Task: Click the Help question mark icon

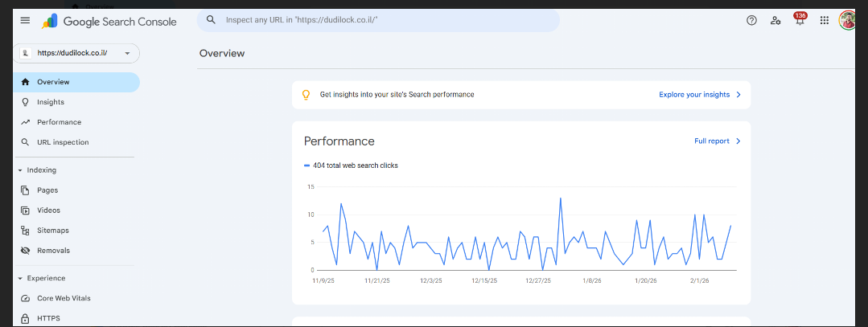Action: 751,21
